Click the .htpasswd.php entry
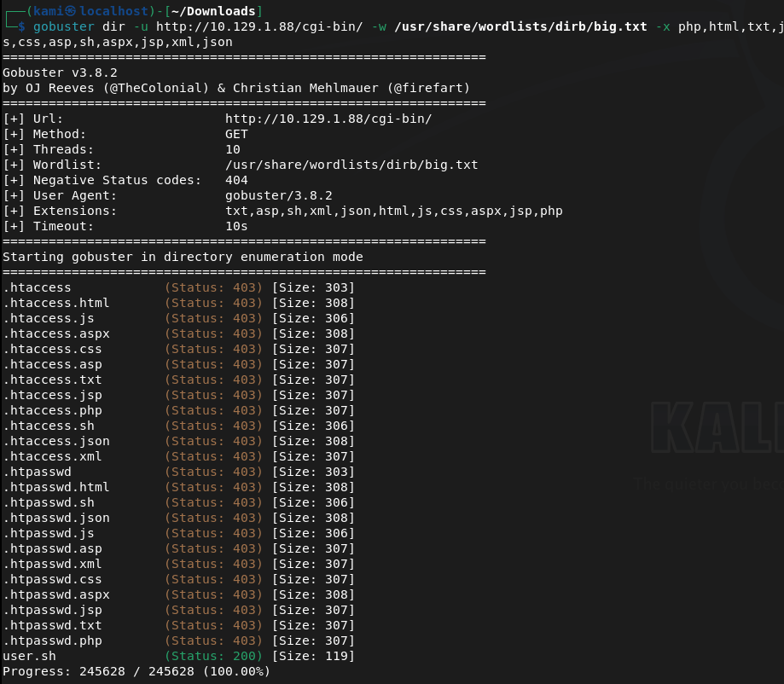Image resolution: width=784 pixels, height=684 pixels. pos(52,641)
